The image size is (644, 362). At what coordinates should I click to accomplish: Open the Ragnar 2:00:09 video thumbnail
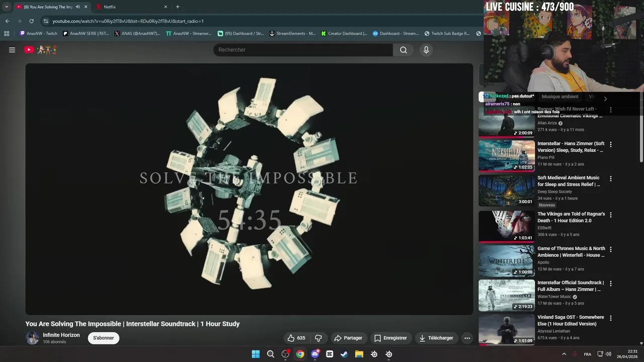pos(506,121)
